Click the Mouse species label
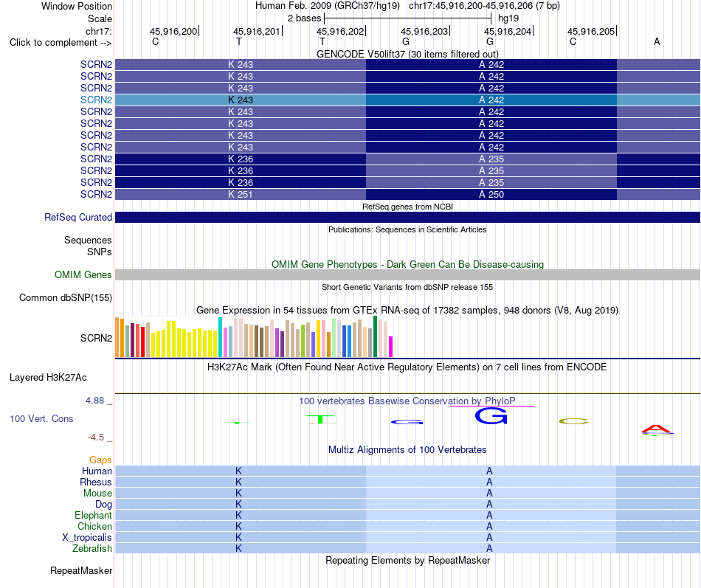Image resolution: width=701 pixels, height=588 pixels. click(x=97, y=494)
